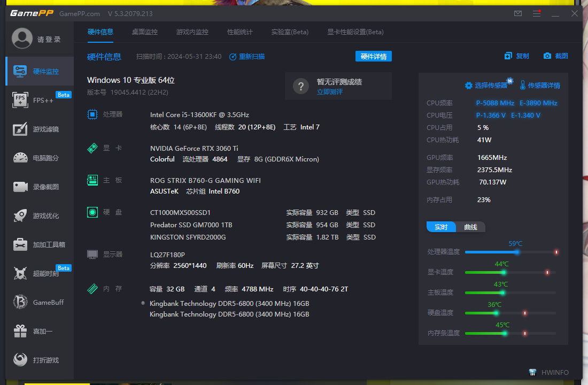This screenshot has height=385, width=588.
Task: Click 重新扫描 rescan link
Action: pyautogui.click(x=247, y=57)
